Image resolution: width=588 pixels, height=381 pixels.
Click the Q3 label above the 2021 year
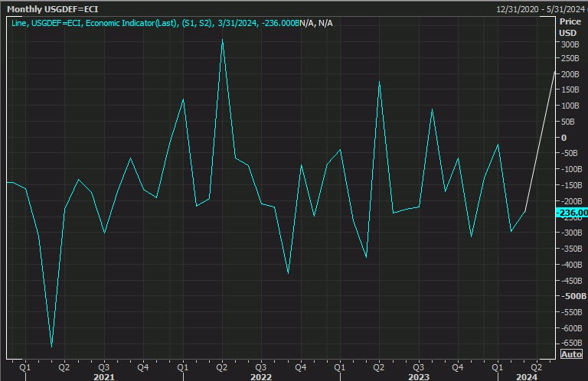(104, 367)
